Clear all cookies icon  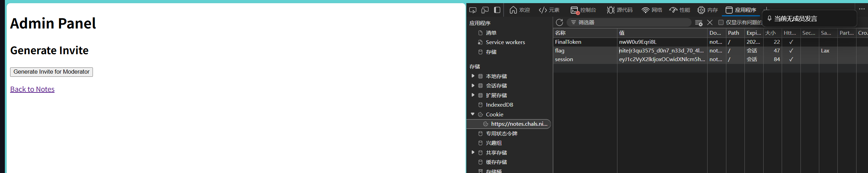click(699, 23)
